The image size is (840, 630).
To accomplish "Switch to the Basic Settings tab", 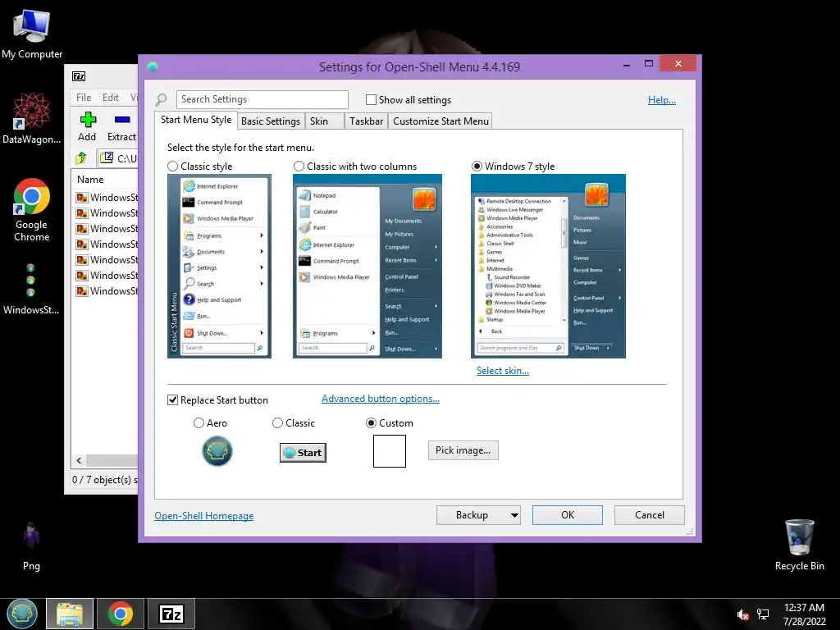I will point(271,121).
